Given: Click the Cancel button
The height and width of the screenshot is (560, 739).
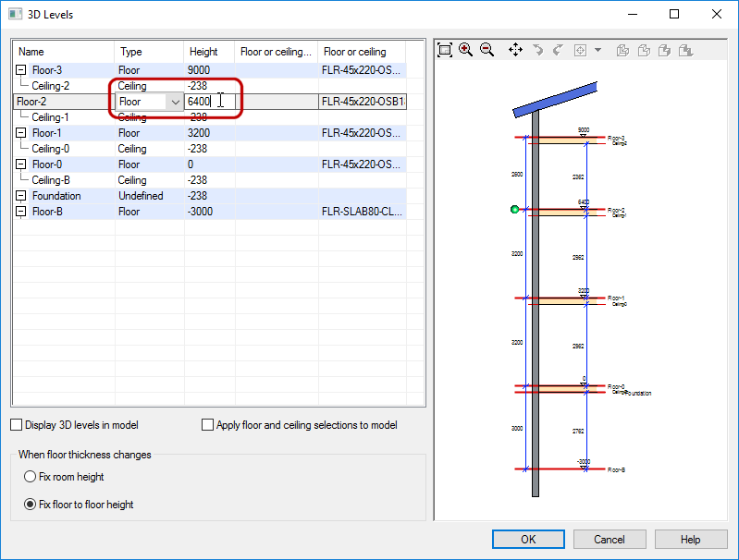Looking at the screenshot, I should 610,539.
